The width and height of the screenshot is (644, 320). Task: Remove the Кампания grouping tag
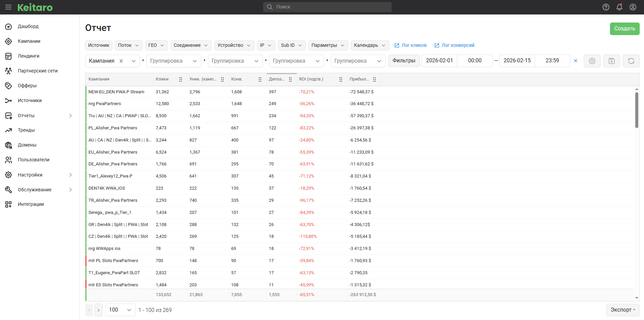tap(121, 61)
